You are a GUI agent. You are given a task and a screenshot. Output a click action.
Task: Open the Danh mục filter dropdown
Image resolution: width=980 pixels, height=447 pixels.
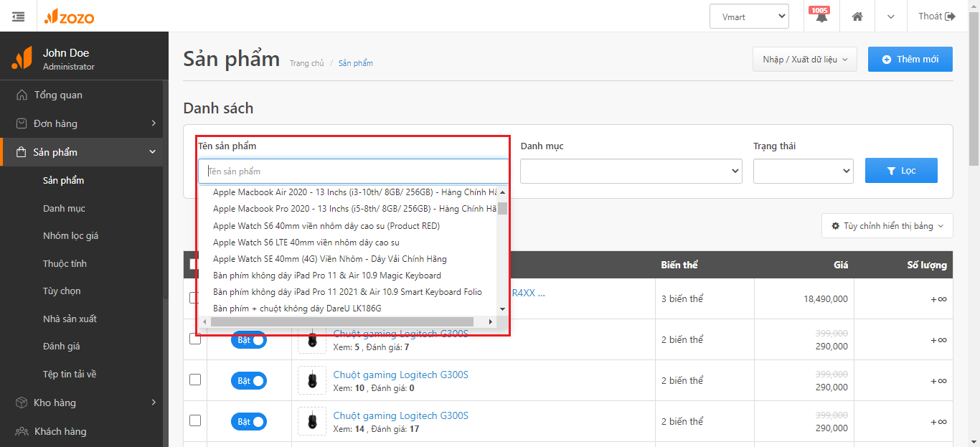point(631,171)
